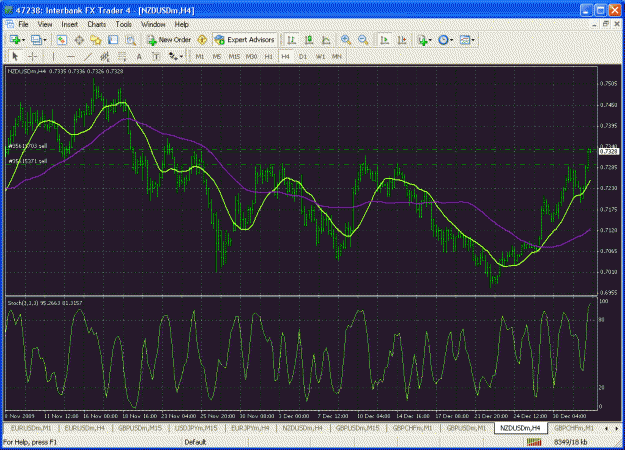Screen dimensions: 625x450
Task: Switch timeframe to M5
Action: point(217,57)
